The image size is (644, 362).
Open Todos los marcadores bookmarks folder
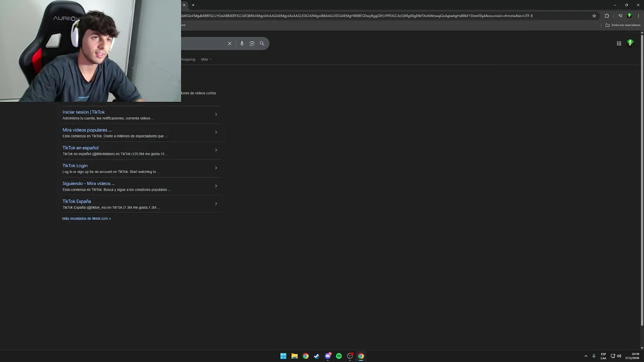tap(623, 25)
